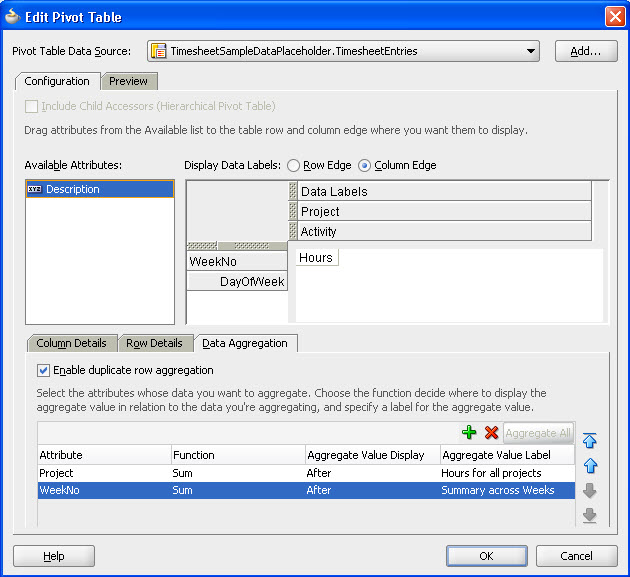Select the Hours data item in layout
630x577 pixels.
(316, 258)
